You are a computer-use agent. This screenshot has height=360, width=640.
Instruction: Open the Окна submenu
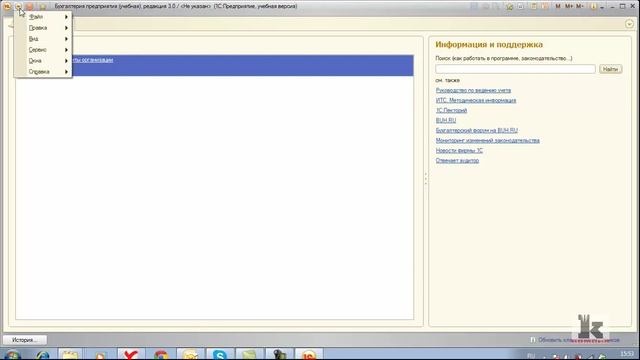[x=43, y=61]
